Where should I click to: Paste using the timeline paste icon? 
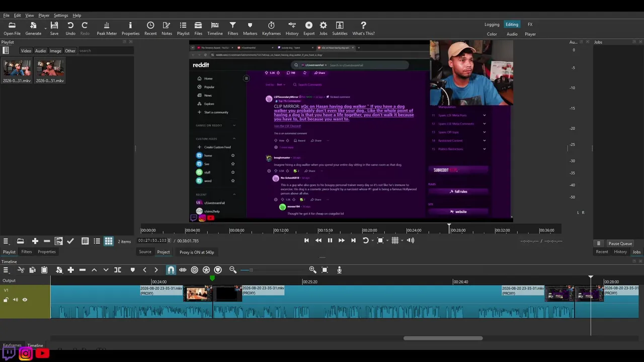(x=44, y=270)
